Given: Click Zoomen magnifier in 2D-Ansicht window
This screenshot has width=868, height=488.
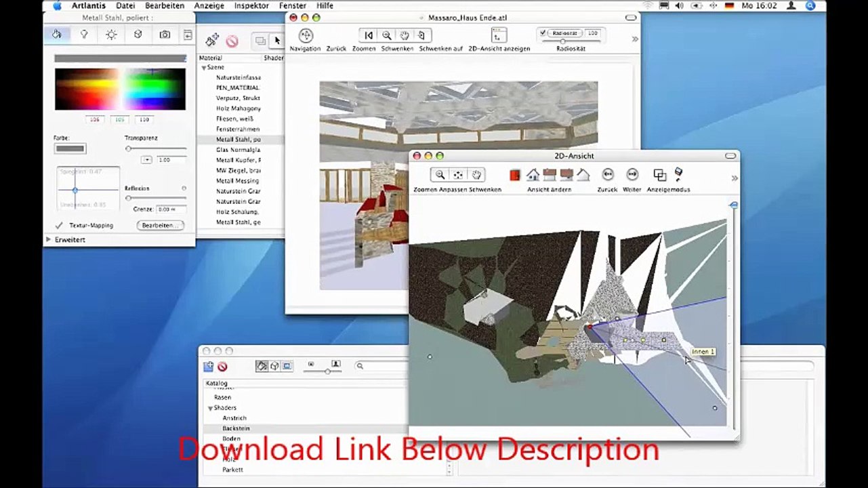Looking at the screenshot, I should click(440, 175).
